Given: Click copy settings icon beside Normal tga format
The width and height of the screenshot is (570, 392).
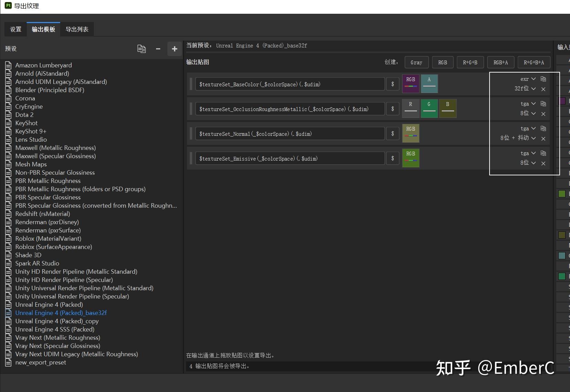Looking at the screenshot, I should tap(544, 128).
